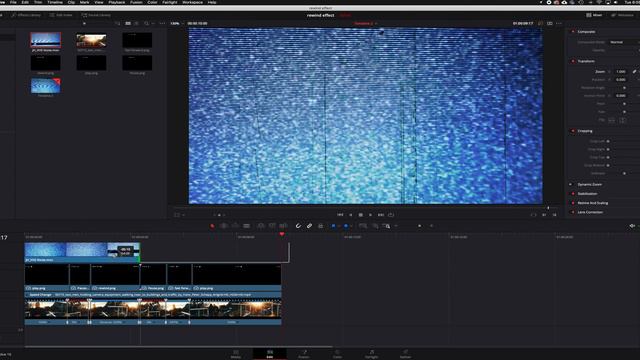The image size is (640, 360).
Task: Toggle the Snapping magnet icon
Action: 298,226
